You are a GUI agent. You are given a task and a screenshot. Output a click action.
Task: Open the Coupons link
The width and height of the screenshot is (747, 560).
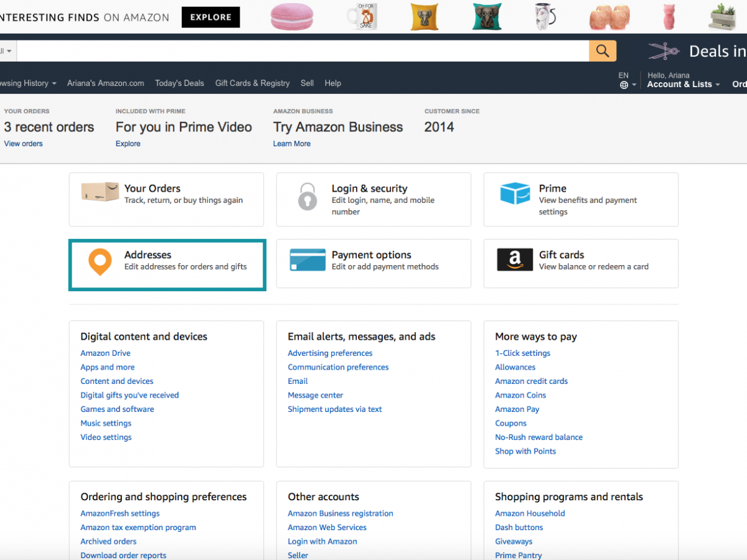click(x=511, y=423)
